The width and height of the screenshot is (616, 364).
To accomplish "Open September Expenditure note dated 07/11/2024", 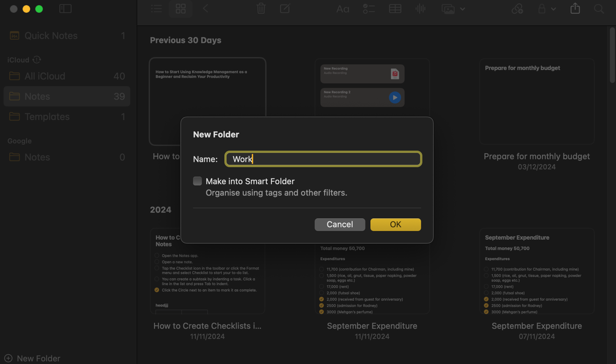I will 537,325.
